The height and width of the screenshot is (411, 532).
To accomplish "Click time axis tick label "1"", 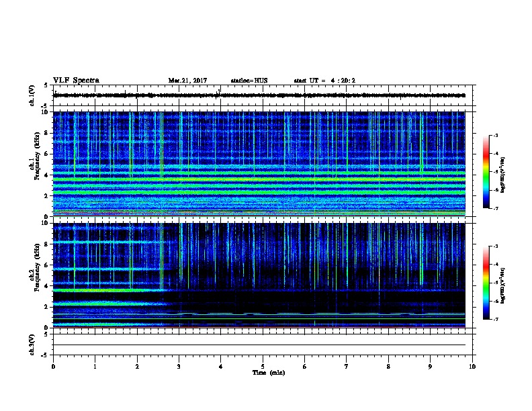I will (95, 367).
